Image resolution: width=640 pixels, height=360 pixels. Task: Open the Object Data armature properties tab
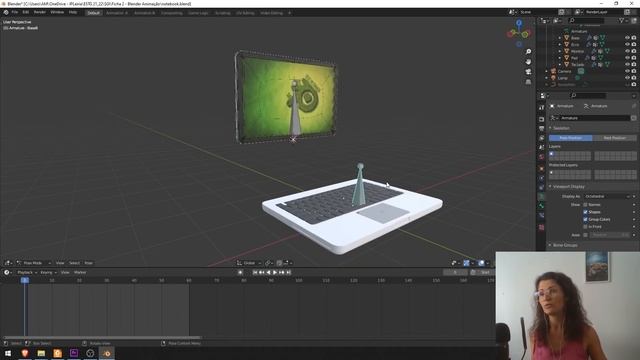[542, 196]
